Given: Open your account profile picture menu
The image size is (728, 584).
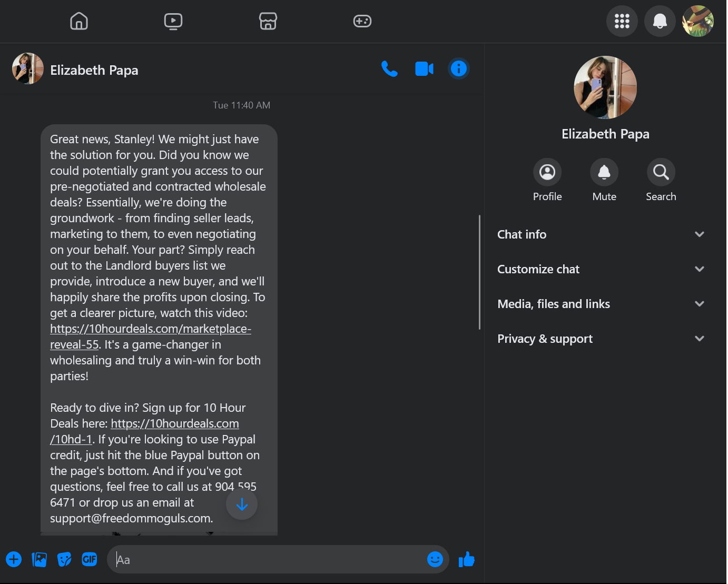Looking at the screenshot, I should tap(698, 21).
